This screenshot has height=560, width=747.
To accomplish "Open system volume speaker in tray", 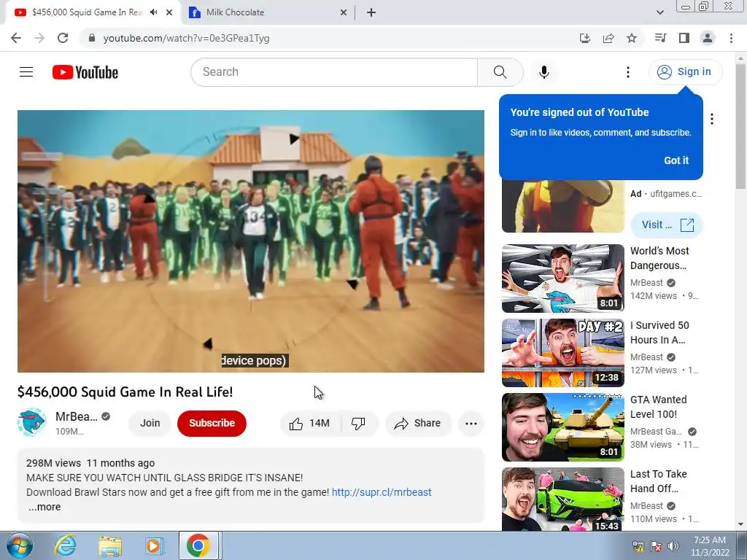I will [673, 546].
